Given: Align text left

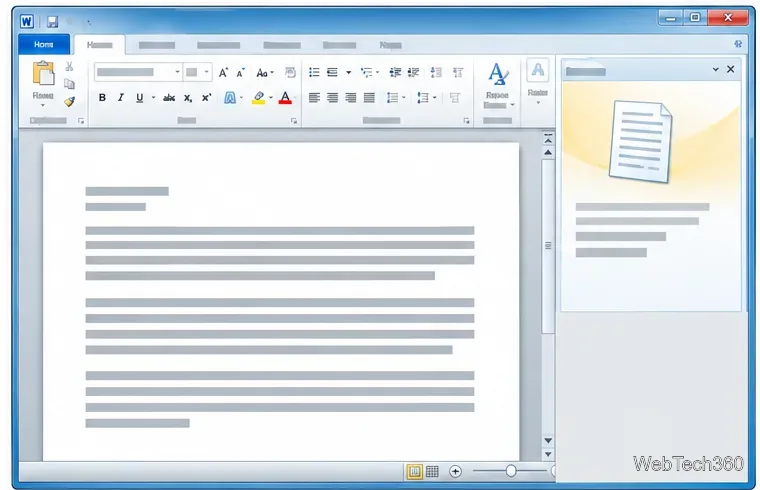Looking at the screenshot, I should point(314,98).
